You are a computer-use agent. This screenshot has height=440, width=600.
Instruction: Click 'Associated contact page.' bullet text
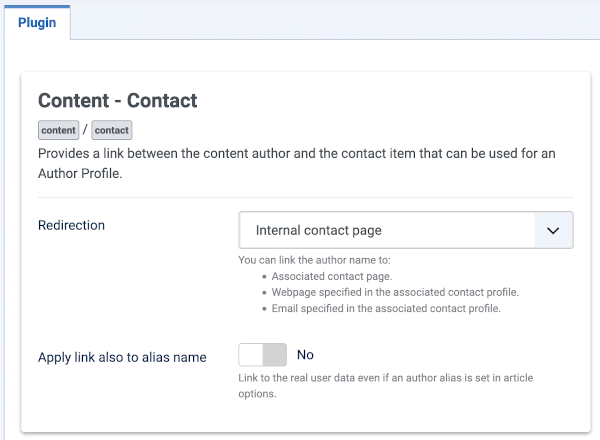point(332,276)
